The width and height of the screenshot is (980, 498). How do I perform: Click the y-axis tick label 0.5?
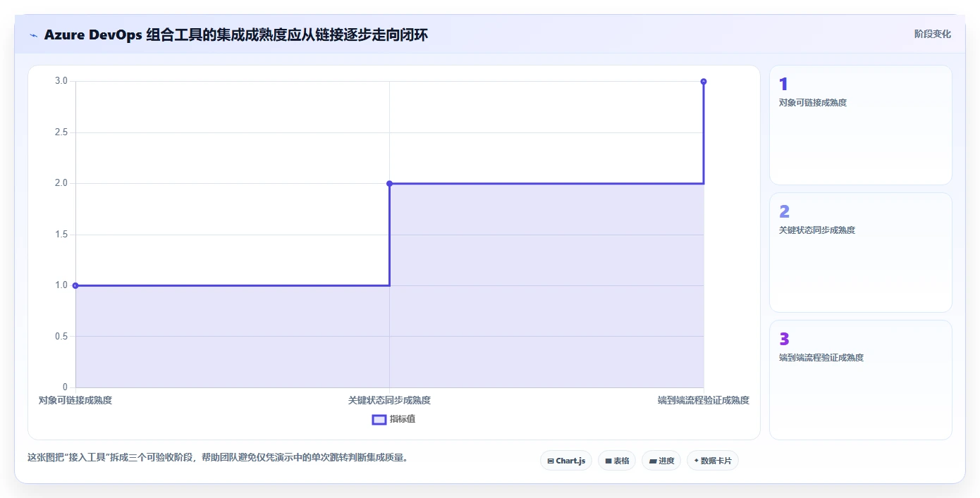61,337
